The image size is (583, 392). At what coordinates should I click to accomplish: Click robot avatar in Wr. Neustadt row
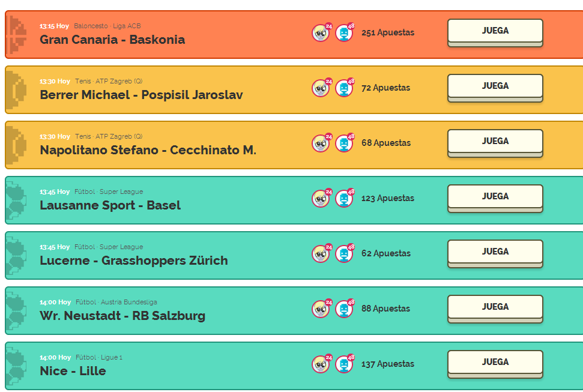tap(343, 309)
